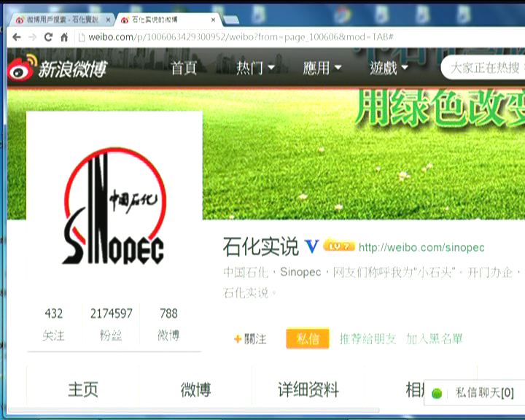Reload the page with refresh icon

(x=48, y=37)
